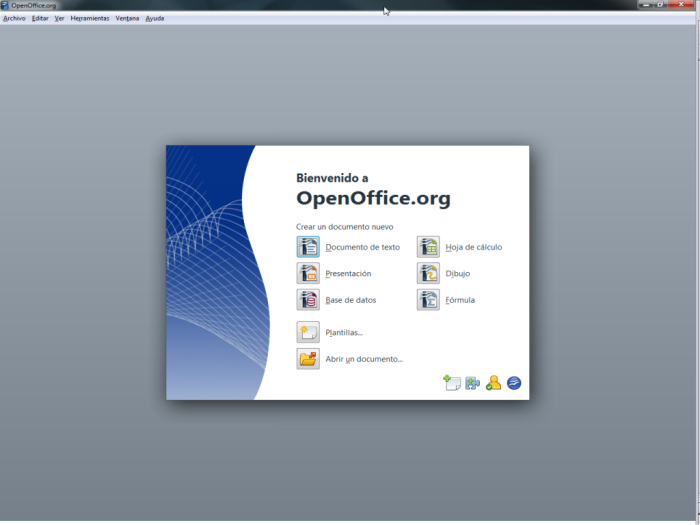Screen dimensions: 700x525
Task: Open the Ayuda menu
Action: [155, 18]
